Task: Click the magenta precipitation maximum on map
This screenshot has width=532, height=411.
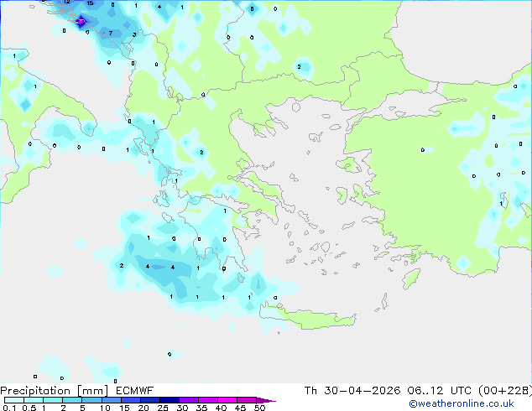Action: 81,22
